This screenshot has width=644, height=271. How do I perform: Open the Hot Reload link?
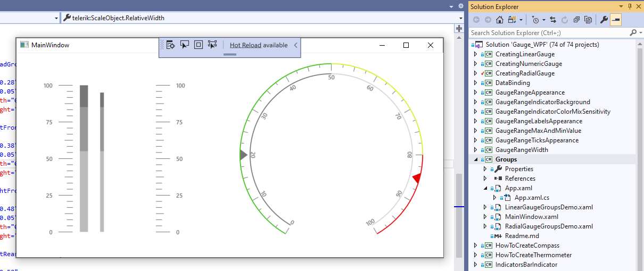tap(245, 45)
